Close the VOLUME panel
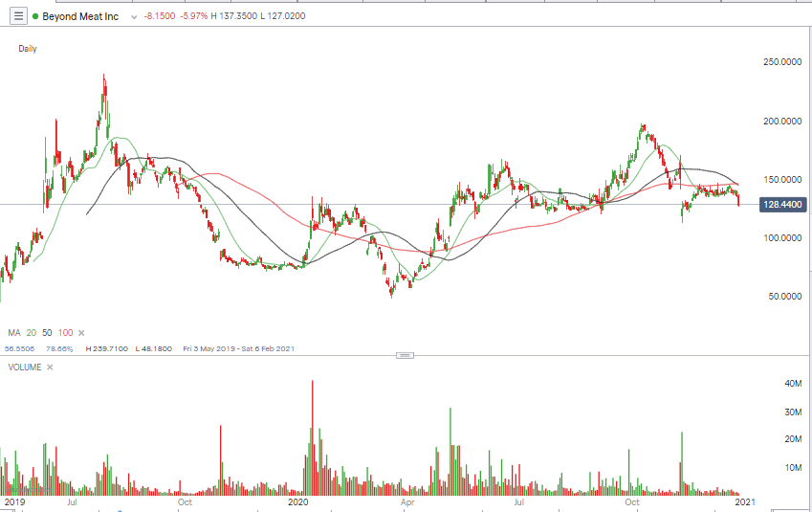 50,367
